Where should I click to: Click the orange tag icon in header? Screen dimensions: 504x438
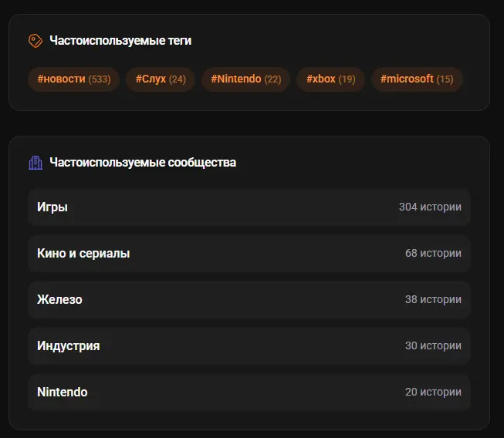(36, 41)
